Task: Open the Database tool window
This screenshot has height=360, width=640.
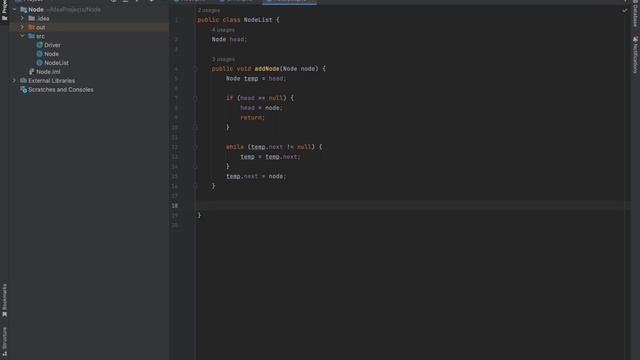Action: (635, 14)
